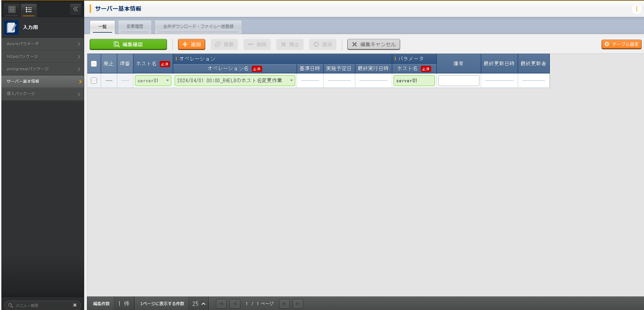644x310 pixels.
Task: Check the checkbox for the server01 row
Action: pyautogui.click(x=93, y=80)
